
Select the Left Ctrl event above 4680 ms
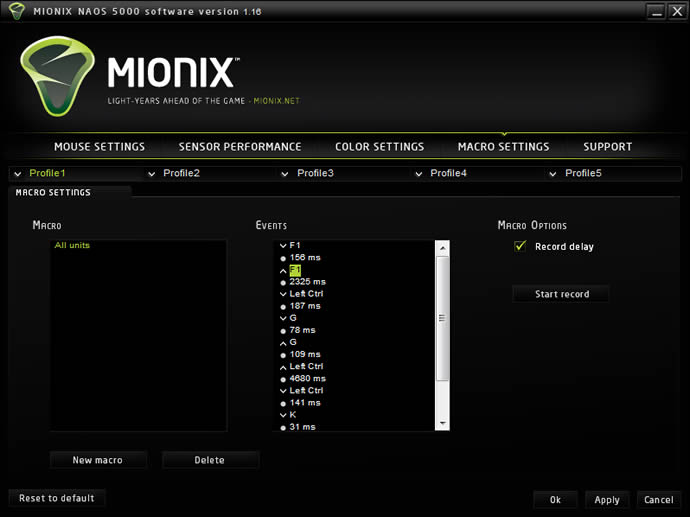click(306, 366)
